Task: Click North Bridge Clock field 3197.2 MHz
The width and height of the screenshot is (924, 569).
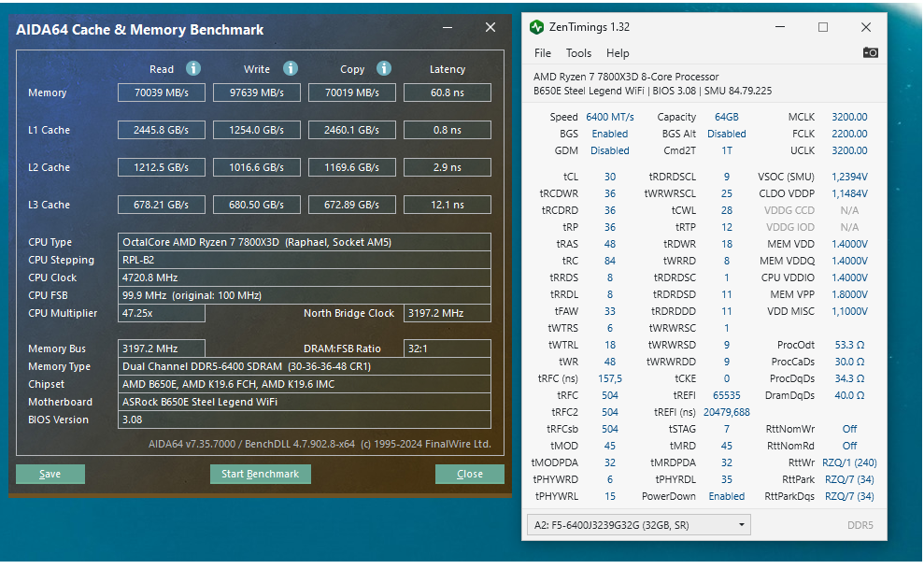Action: point(448,313)
